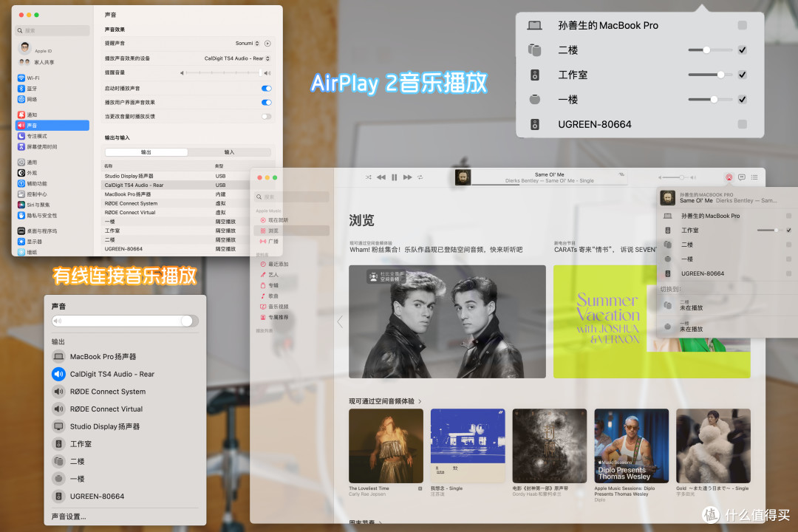This screenshot has height=532, width=798.
Task: Adjust 工作室 volume slider in top AirPlay panel
Action: click(710, 75)
